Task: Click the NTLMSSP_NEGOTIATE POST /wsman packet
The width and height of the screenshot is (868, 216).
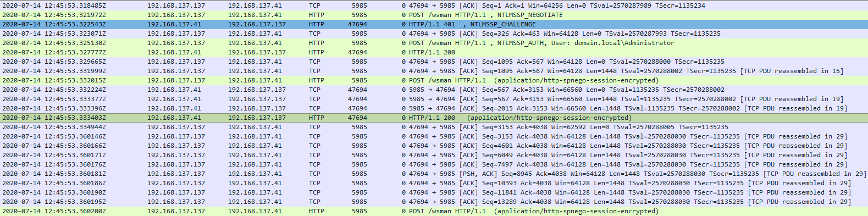Action: [x=434, y=15]
